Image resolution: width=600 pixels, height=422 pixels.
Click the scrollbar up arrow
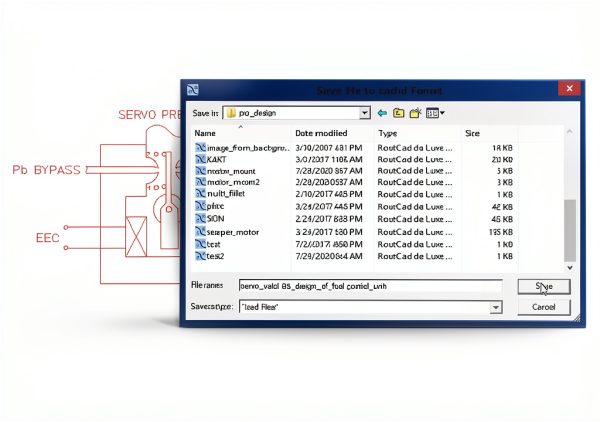(x=570, y=132)
